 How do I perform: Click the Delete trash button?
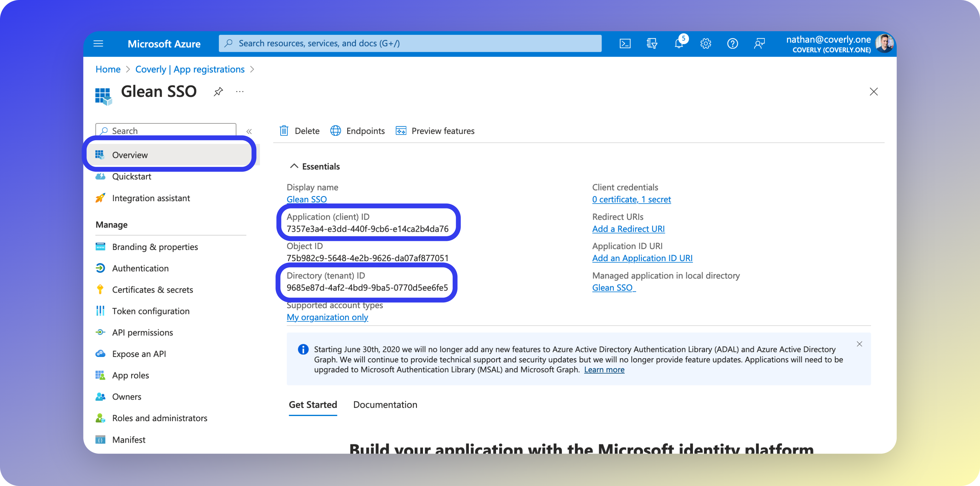pyautogui.click(x=299, y=131)
